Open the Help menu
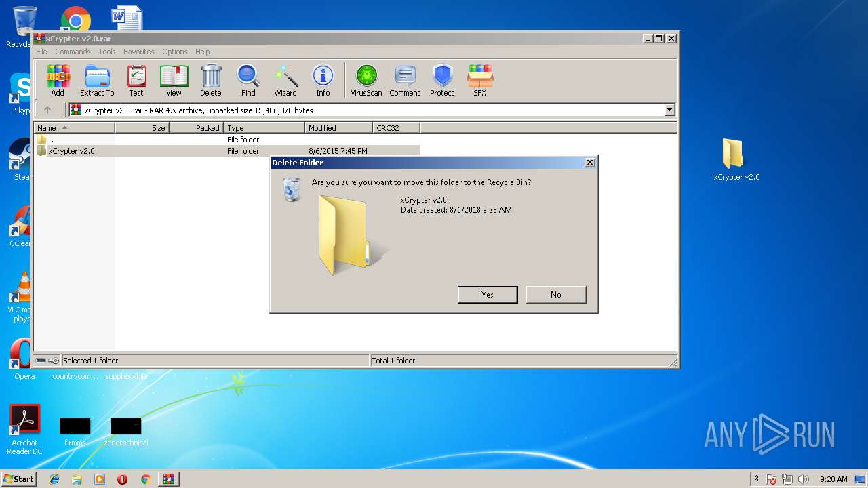The image size is (868, 488). pos(202,52)
